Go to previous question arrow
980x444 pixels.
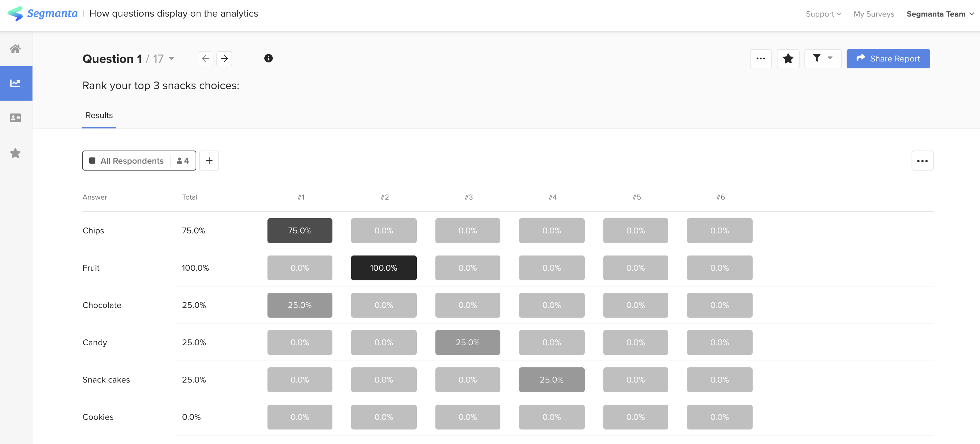(x=206, y=59)
